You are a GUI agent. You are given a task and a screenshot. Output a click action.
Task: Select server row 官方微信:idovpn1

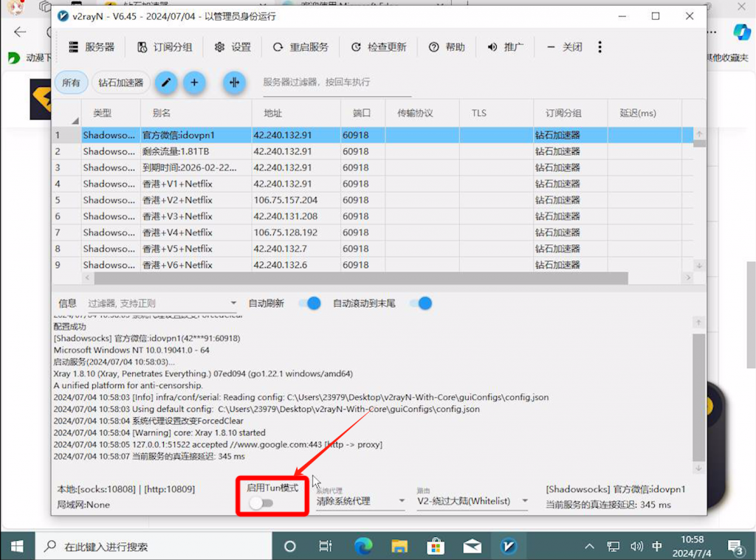[x=372, y=135]
